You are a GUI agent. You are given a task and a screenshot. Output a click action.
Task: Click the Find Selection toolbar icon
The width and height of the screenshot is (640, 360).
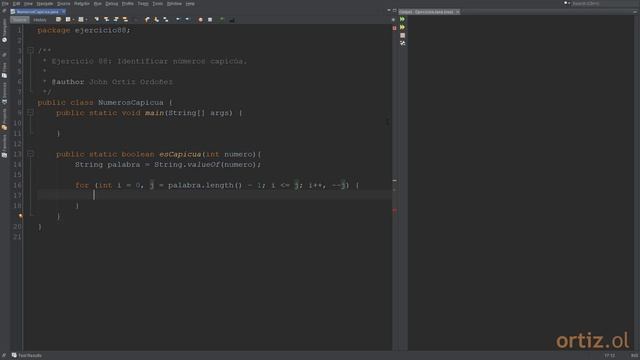[97, 19]
